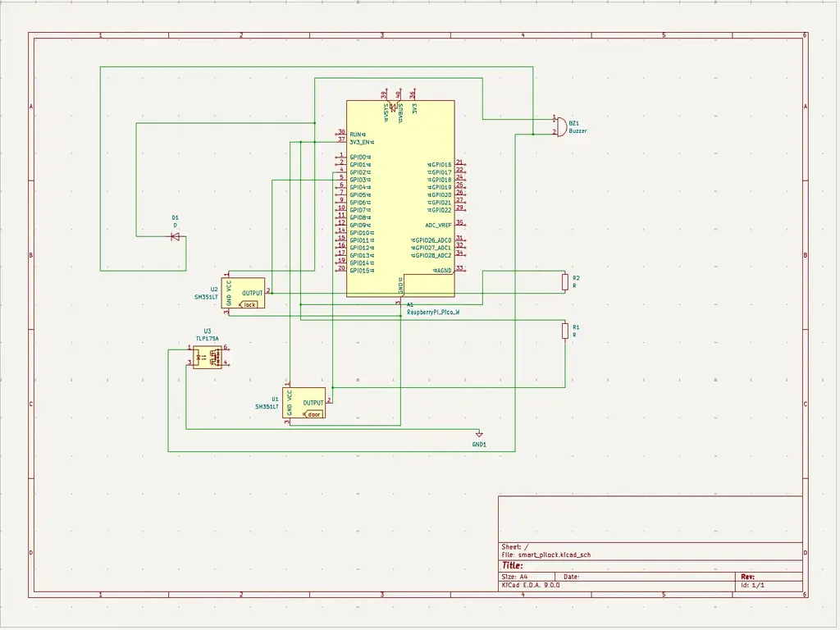Screen dimensions: 840x630
Task: Select the U3 TLP175A optocoupler symbol
Action: 207,357
